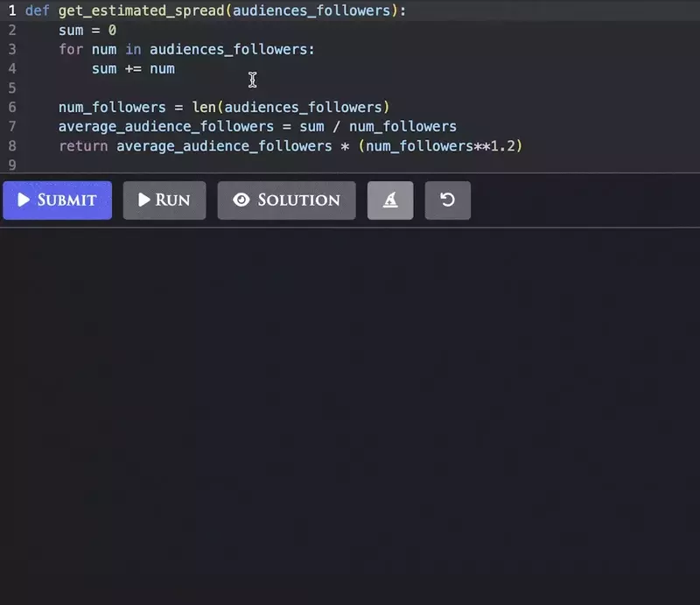Reveal the Solution for this exercise

[x=286, y=200]
